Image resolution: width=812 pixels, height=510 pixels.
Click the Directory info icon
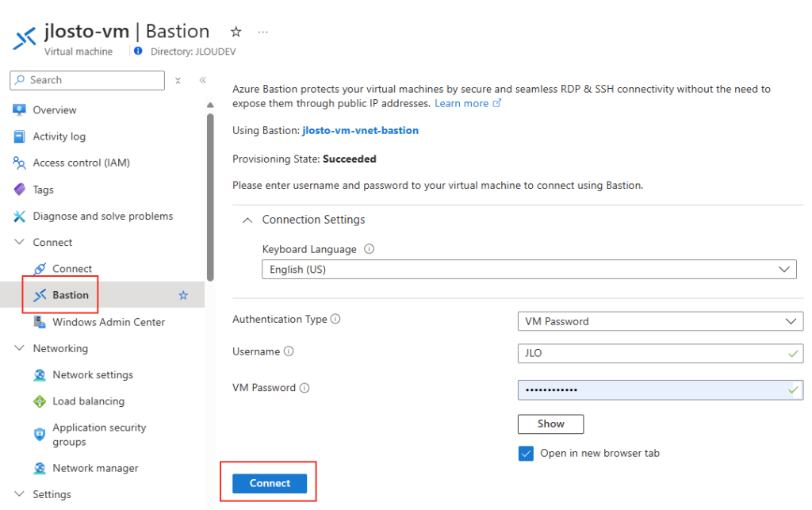click(x=138, y=51)
